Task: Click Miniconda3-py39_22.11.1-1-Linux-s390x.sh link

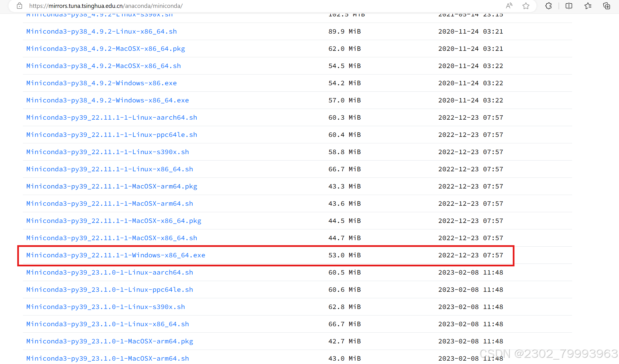Action: (108, 152)
